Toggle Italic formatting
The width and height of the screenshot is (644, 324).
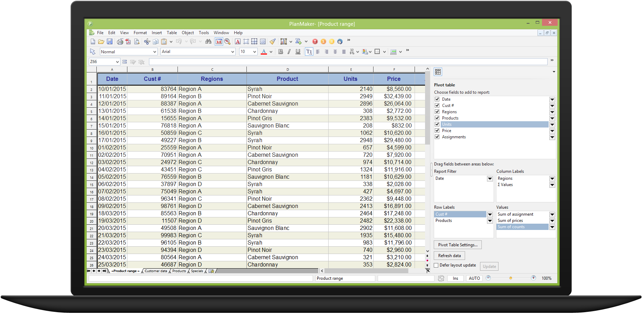289,52
